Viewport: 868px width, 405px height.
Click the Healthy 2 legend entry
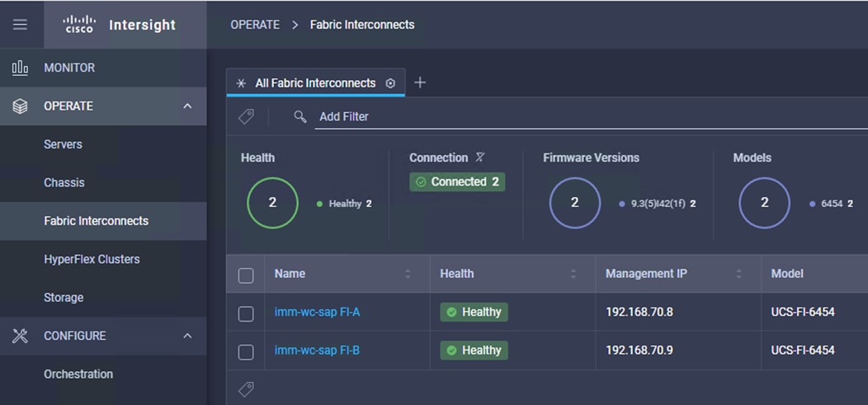[x=344, y=204]
